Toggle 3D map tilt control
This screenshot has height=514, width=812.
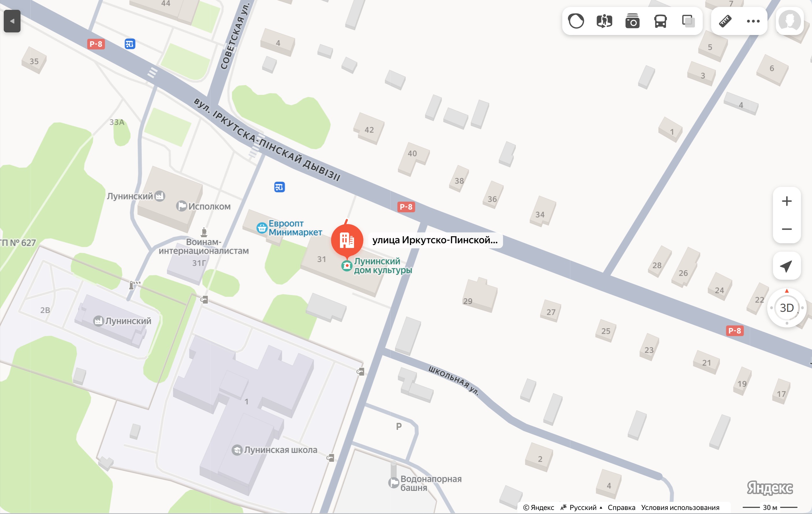coord(787,308)
